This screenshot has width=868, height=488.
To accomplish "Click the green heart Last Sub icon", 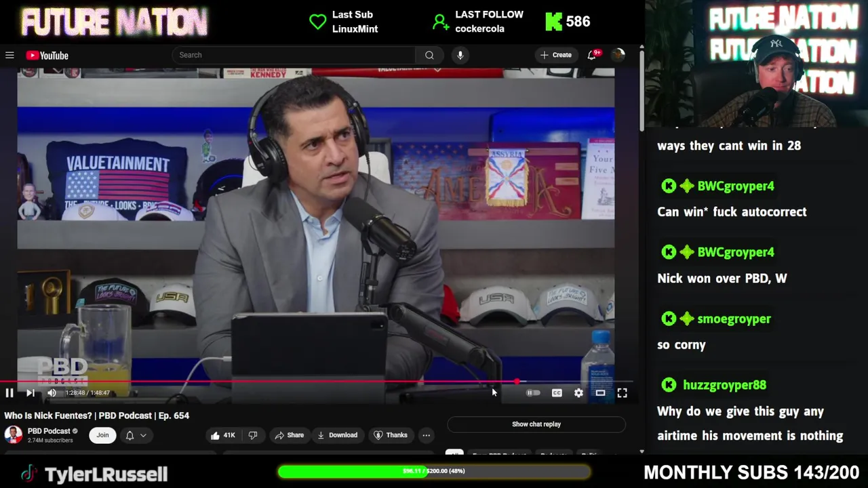I will point(317,22).
